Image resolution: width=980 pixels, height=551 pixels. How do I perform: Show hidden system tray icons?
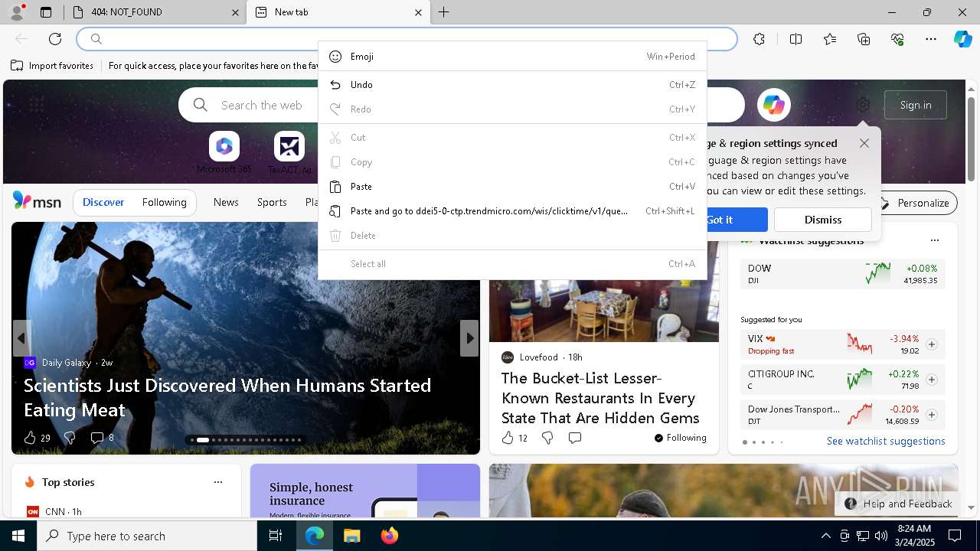[x=825, y=536]
